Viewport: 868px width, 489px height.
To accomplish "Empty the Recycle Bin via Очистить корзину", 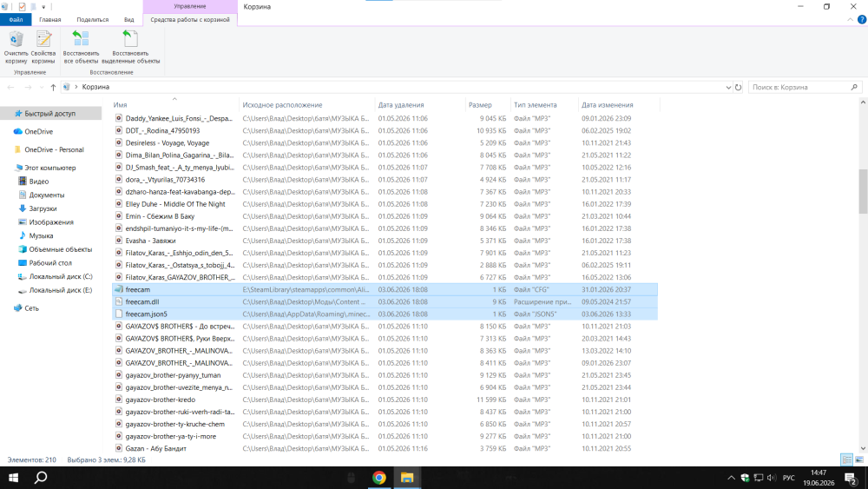I will [16, 47].
